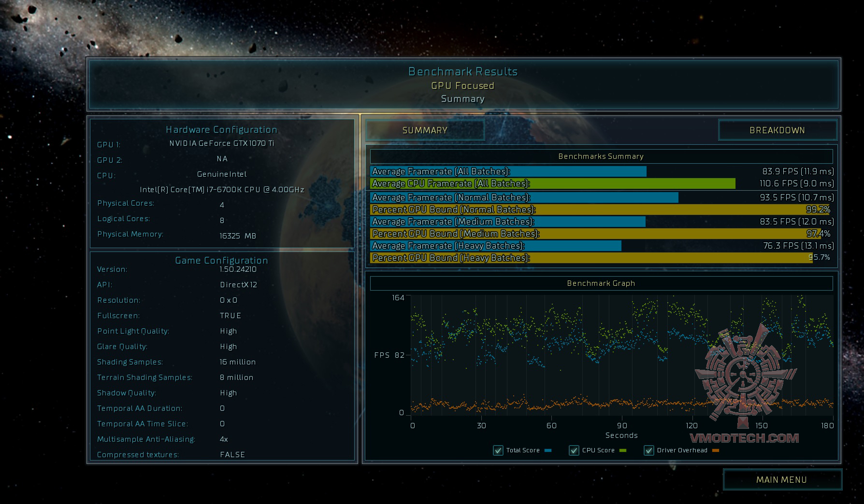864x504 pixels.
Task: Click the "110.6 FPS (9.0 ms)" CPU result
Action: click(x=797, y=183)
